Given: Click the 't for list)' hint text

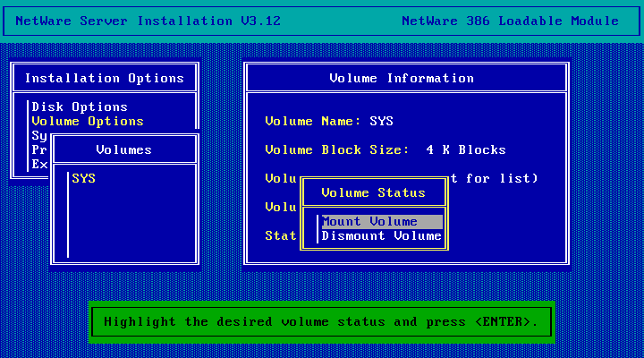Looking at the screenshot, I should (494, 178).
